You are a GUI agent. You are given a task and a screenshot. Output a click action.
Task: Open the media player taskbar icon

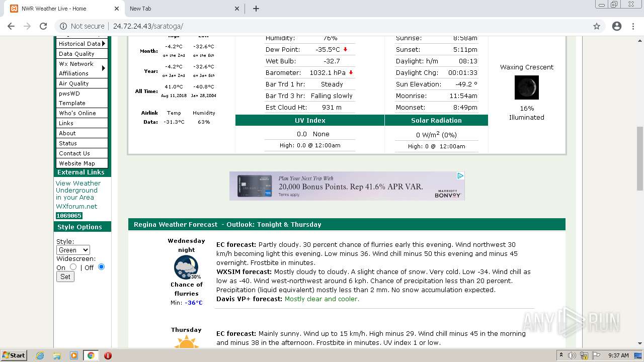(74, 355)
